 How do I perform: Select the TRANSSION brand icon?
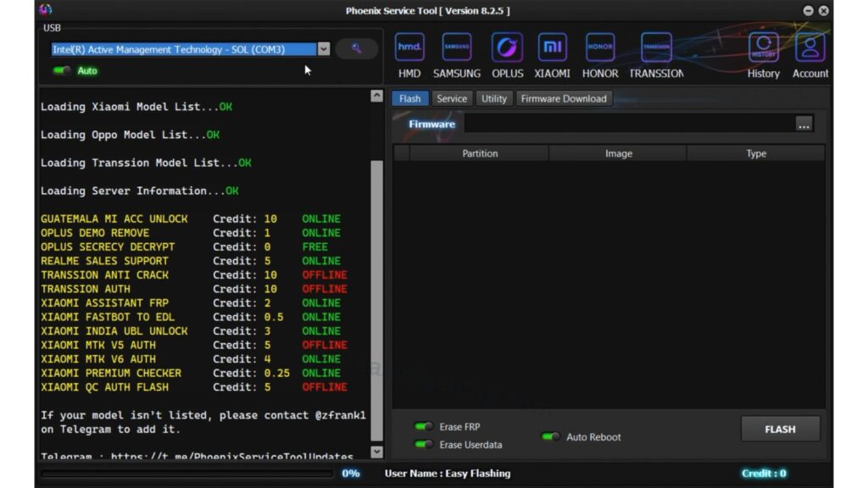coord(656,48)
